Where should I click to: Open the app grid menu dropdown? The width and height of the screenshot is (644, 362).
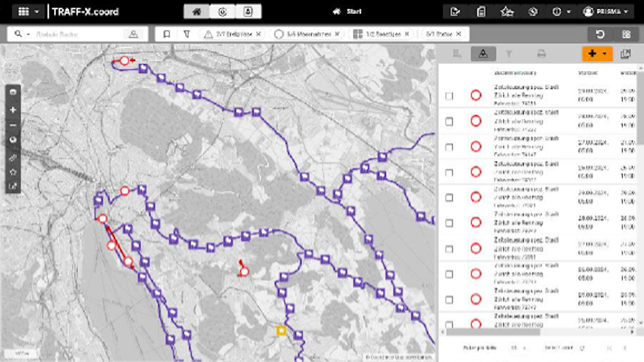[29, 11]
